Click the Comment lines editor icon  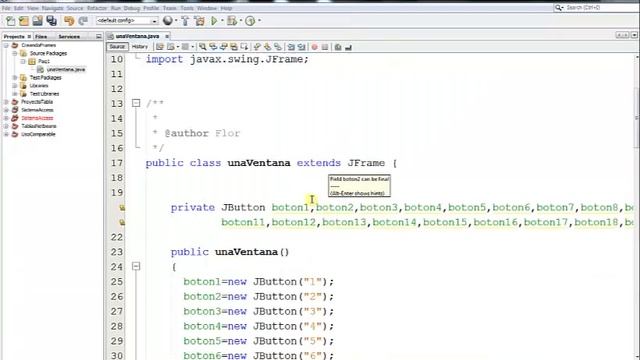(x=338, y=47)
